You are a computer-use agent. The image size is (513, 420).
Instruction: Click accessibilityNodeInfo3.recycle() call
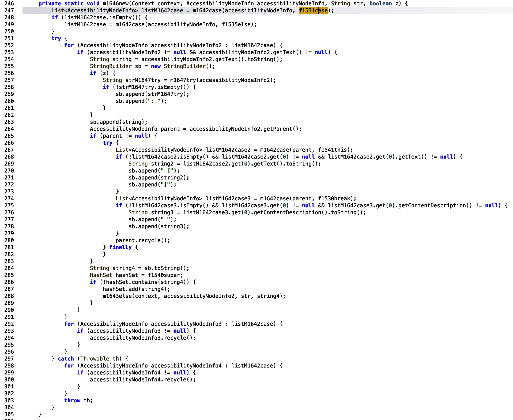point(142,338)
